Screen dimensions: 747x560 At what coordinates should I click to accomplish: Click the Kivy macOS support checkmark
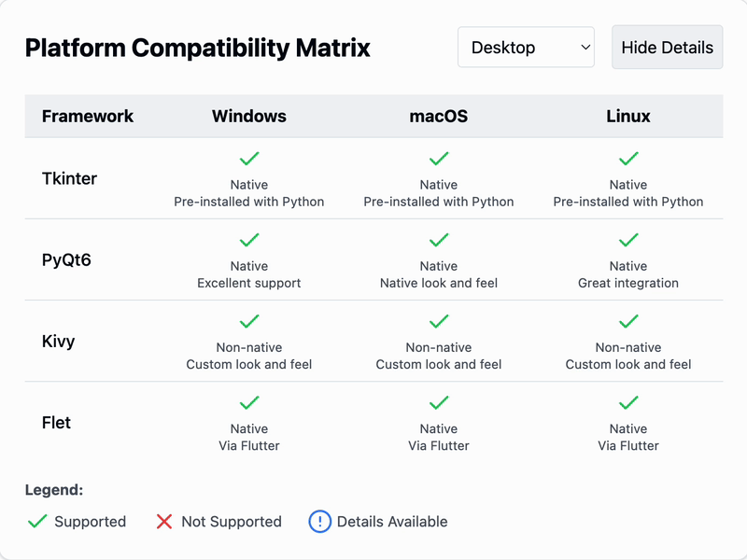point(439,322)
